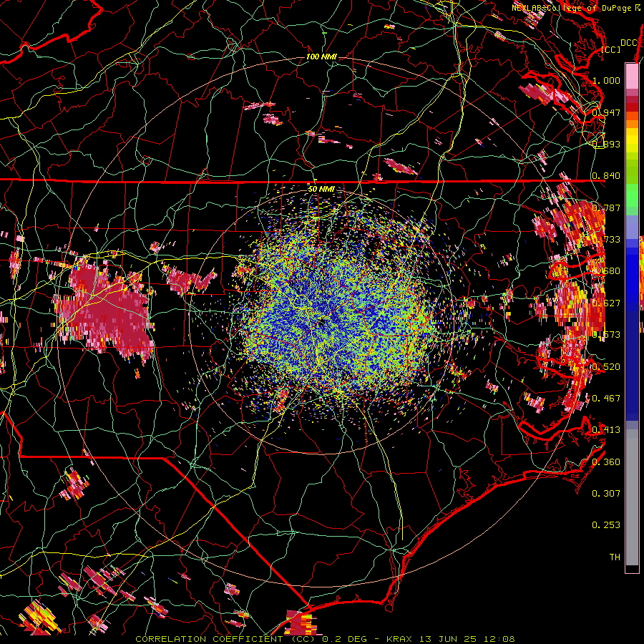Click the gray segment of the color bar
The height and width of the screenshot is (644, 644).
[x=632, y=497]
